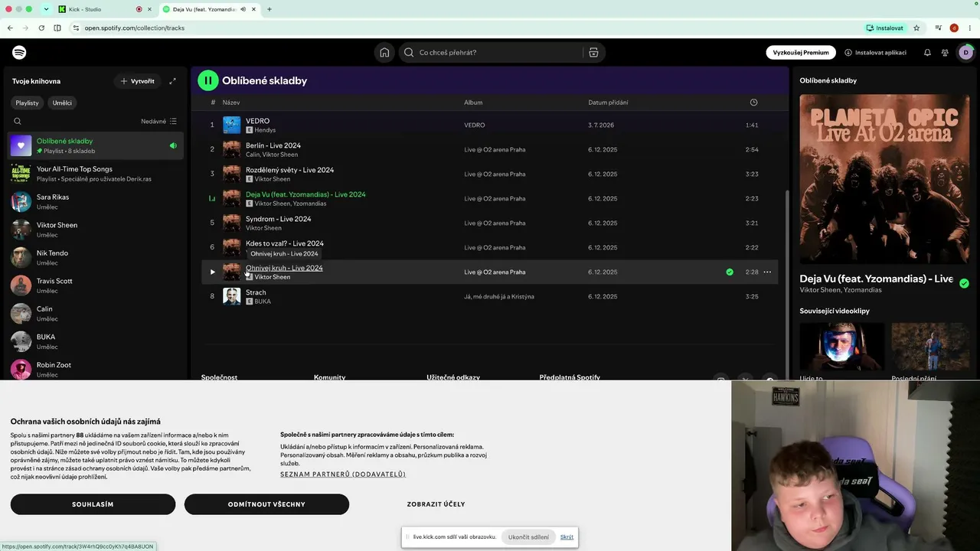980x551 pixels.
Task: Open the Spotify logo home link
Action: tap(19, 52)
